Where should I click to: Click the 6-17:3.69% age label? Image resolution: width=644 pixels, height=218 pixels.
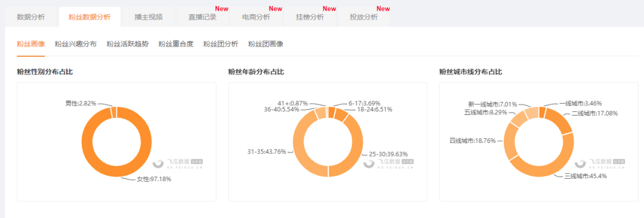[364, 103]
